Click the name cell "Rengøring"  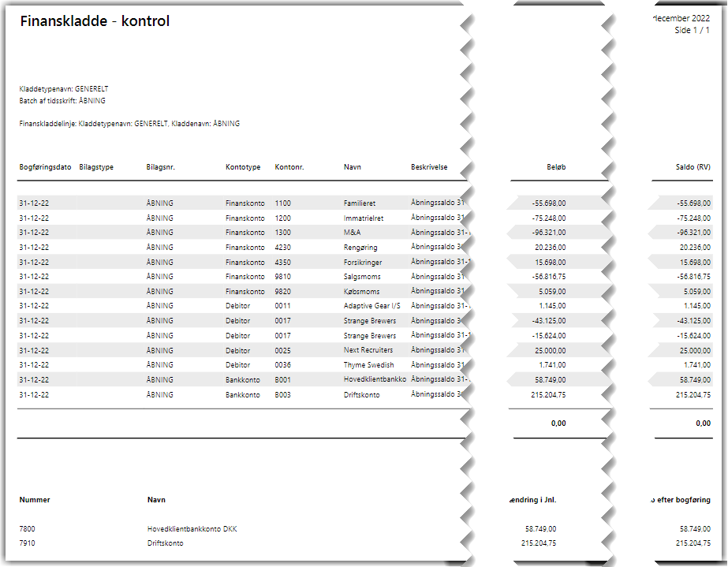pyautogui.click(x=360, y=248)
